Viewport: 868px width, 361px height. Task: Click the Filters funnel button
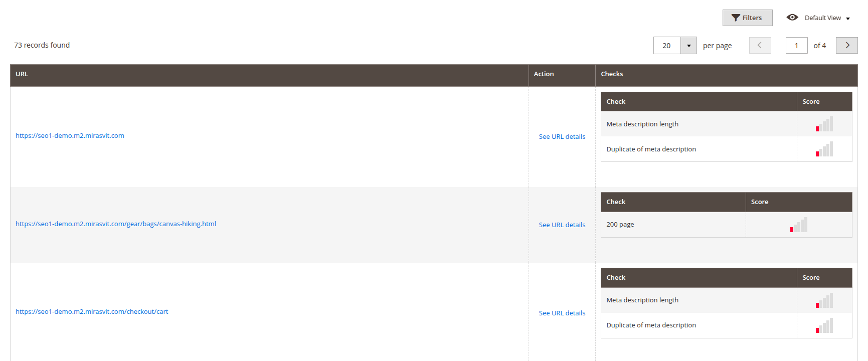pyautogui.click(x=747, y=18)
